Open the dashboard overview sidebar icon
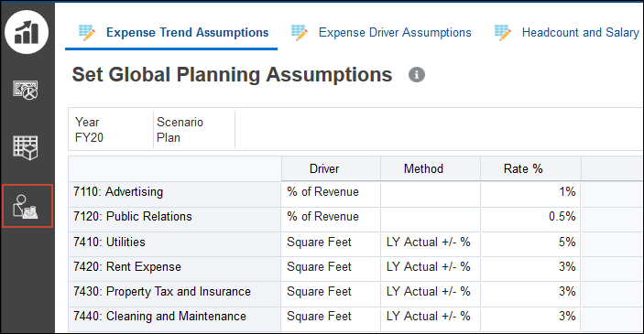Screen dimensions: 644x334 26,90
